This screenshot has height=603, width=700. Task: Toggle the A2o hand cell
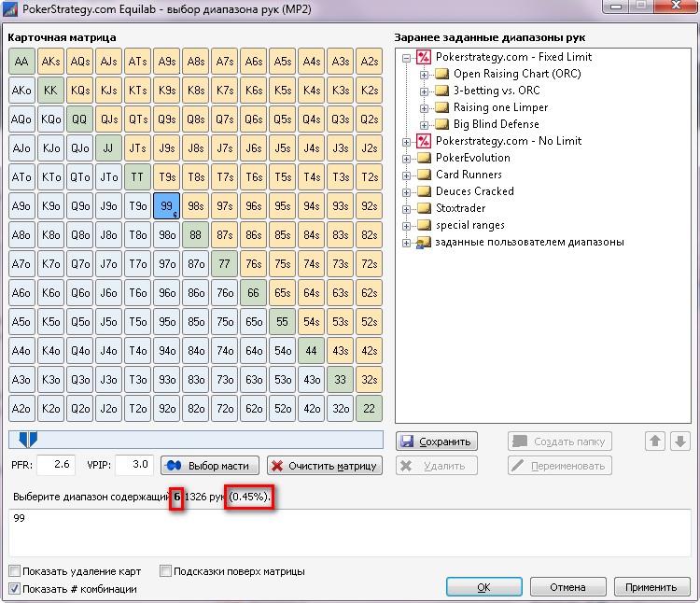point(21,409)
